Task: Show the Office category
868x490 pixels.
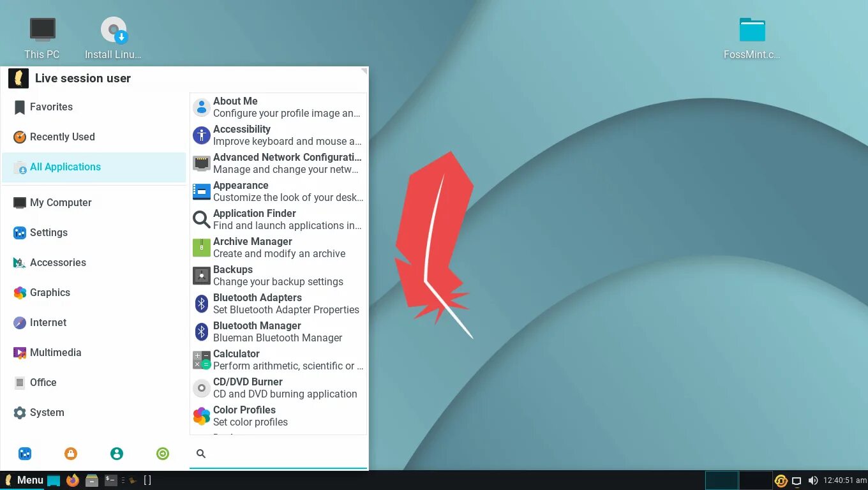Action: (94, 383)
